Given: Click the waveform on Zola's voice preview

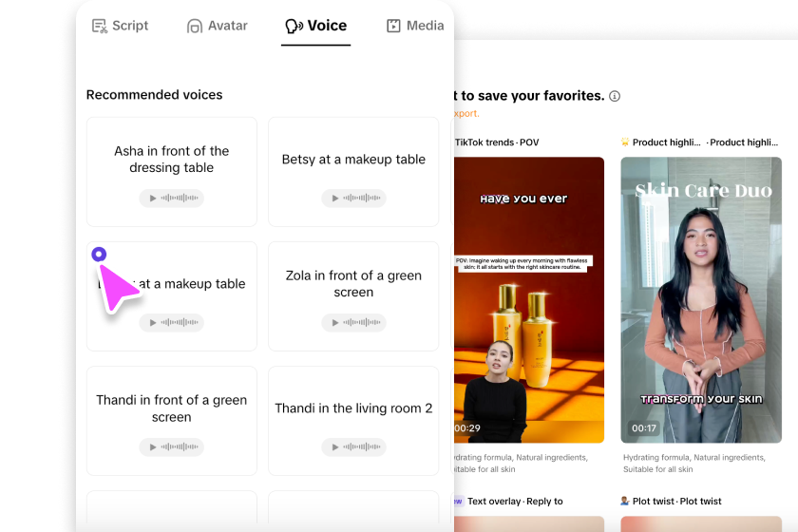Looking at the screenshot, I should pyautogui.click(x=362, y=322).
